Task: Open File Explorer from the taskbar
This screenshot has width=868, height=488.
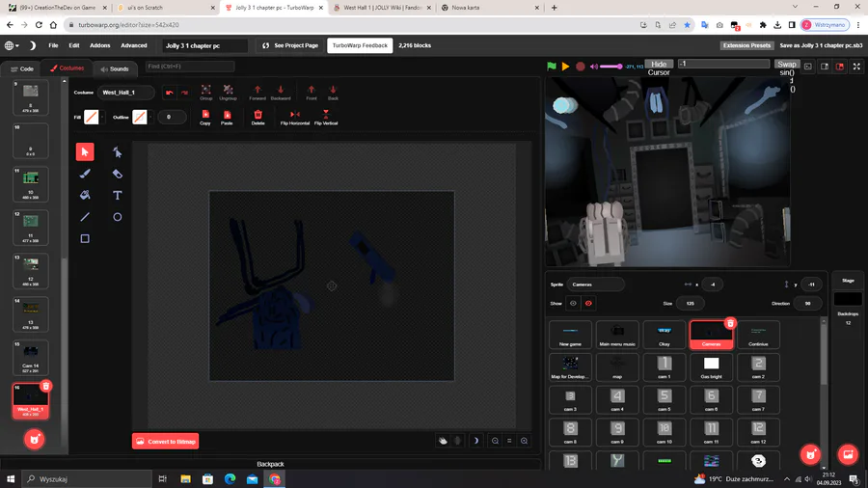Action: click(x=185, y=479)
